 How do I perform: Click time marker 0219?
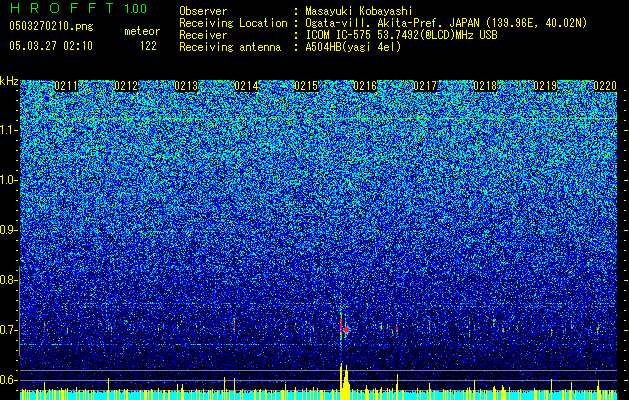[545, 86]
